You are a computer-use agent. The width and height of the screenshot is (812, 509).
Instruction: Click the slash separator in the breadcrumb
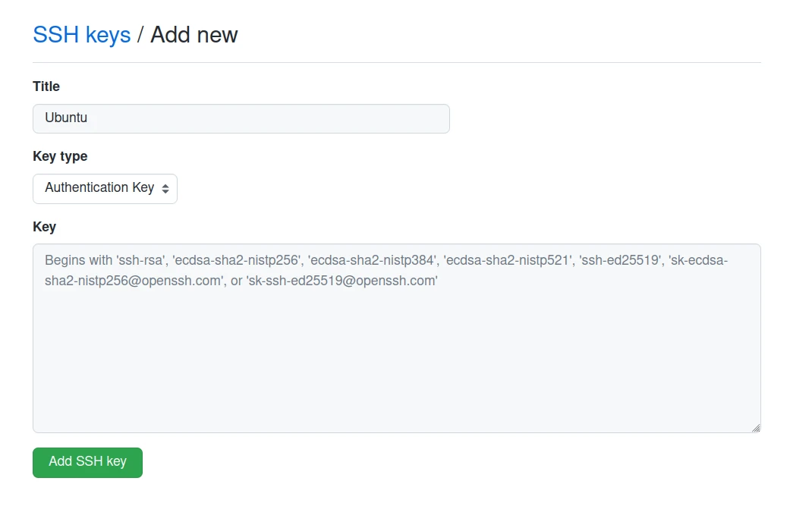(140, 35)
